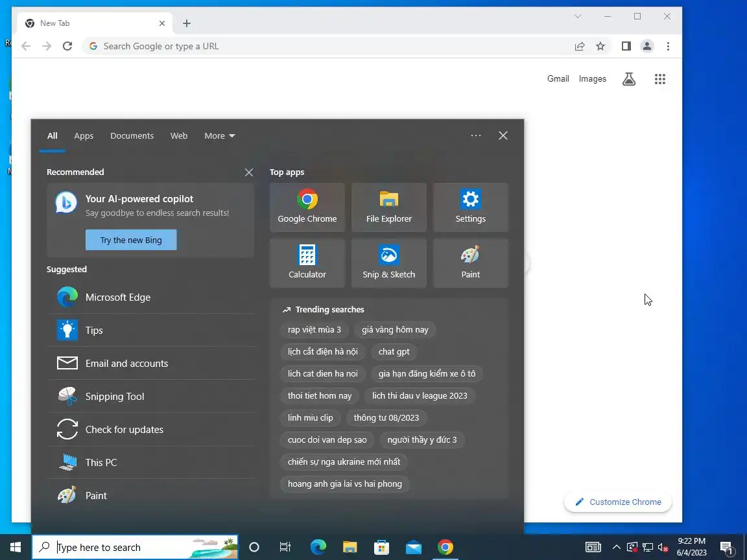747x560 pixels.
Task: Launch Snip & Sketch from Top apps
Action: click(389, 263)
